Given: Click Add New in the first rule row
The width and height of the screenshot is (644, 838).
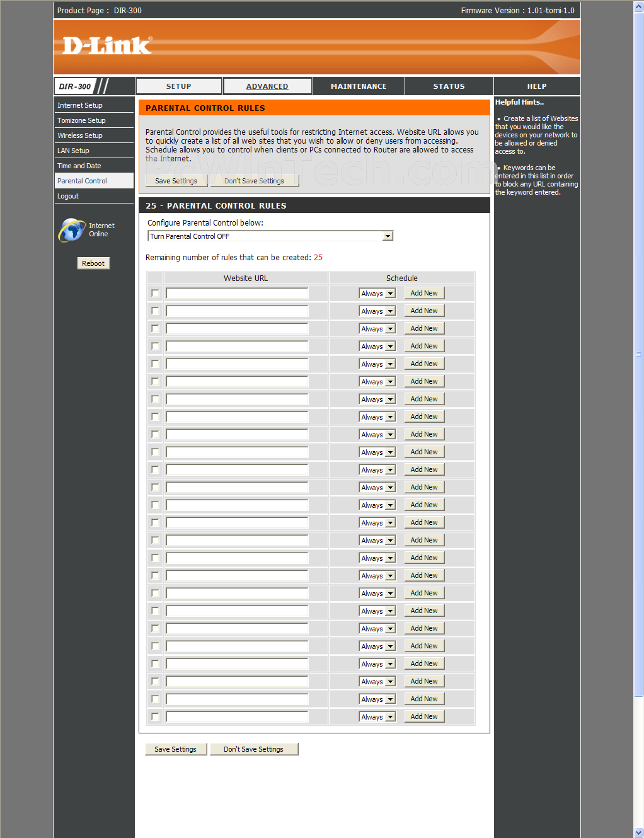Looking at the screenshot, I should coord(424,293).
